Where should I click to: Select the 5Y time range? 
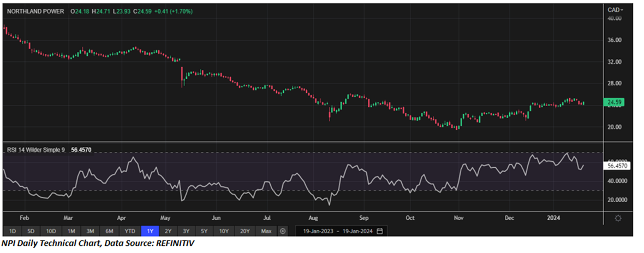click(205, 231)
